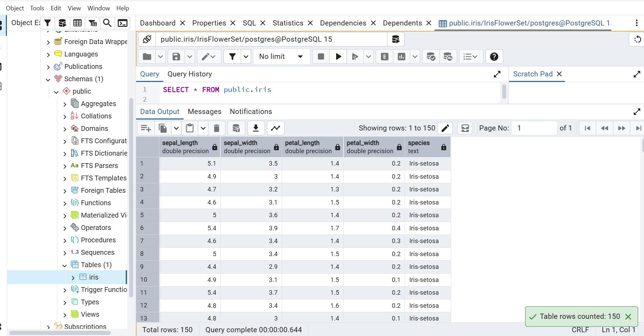Select row 6 by its row number
The height and width of the screenshot is (336, 644).
[147, 228]
